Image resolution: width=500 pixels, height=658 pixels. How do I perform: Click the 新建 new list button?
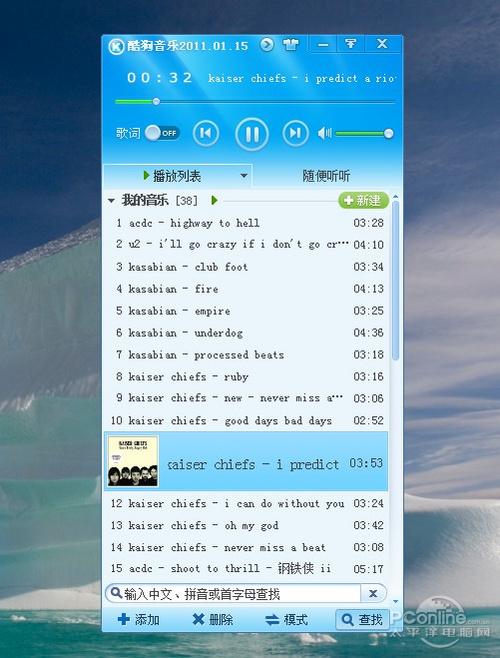point(363,200)
